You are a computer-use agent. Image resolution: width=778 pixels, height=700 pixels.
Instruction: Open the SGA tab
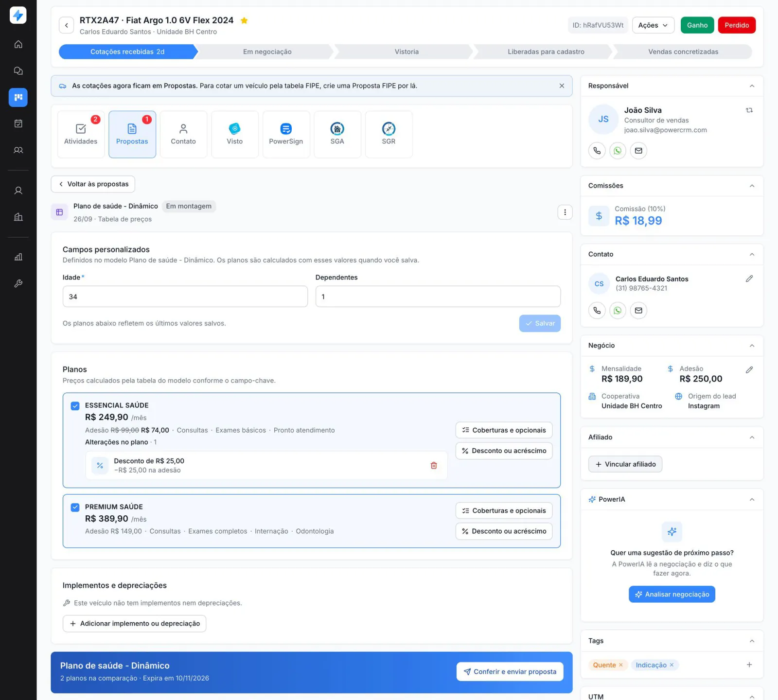[x=337, y=135]
